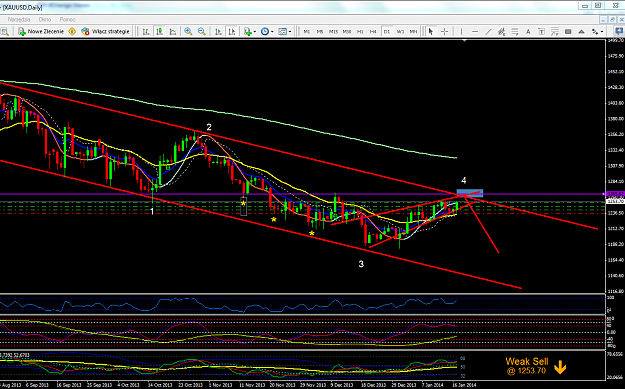The width and height of the screenshot is (625, 389).
Task: Select the rectangle shape tool
Action: tap(568, 31)
